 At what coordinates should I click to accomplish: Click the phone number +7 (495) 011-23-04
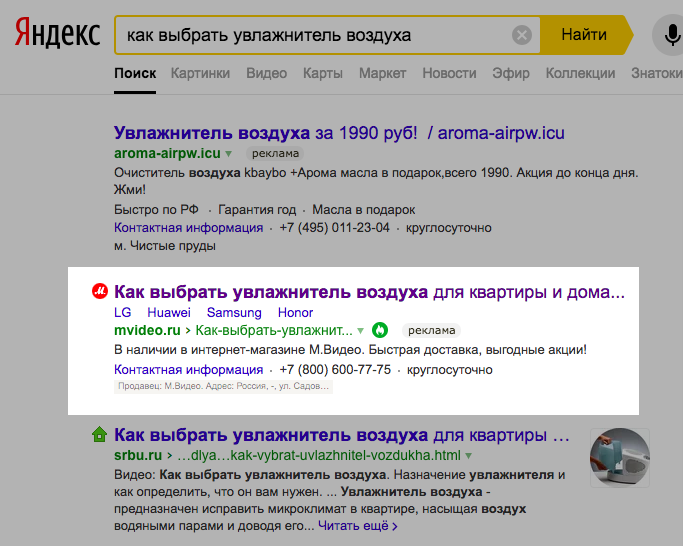pos(335,228)
